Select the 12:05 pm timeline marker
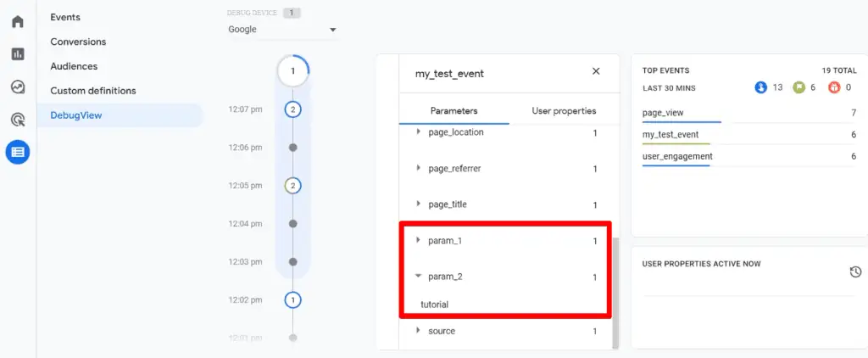Viewport: 868px width, 358px height. point(292,186)
